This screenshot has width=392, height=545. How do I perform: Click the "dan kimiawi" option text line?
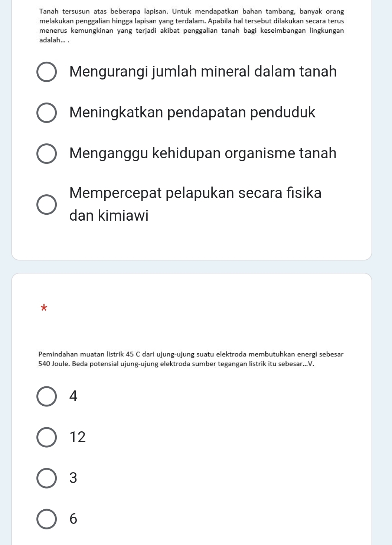click(x=109, y=215)
